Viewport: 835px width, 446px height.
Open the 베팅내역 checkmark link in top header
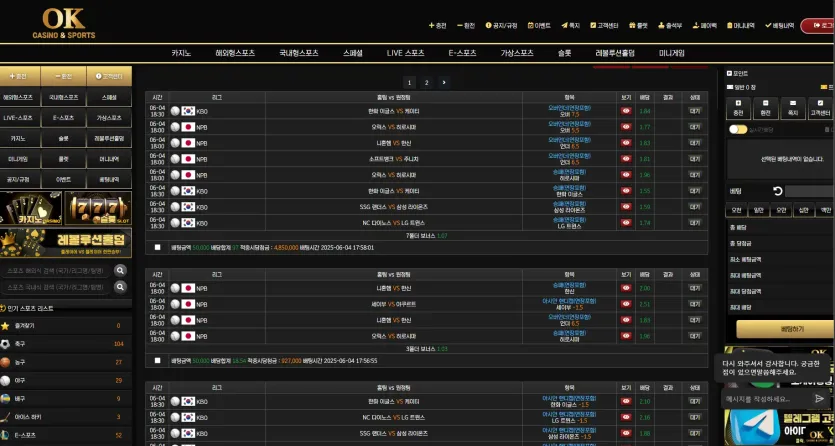click(x=780, y=25)
